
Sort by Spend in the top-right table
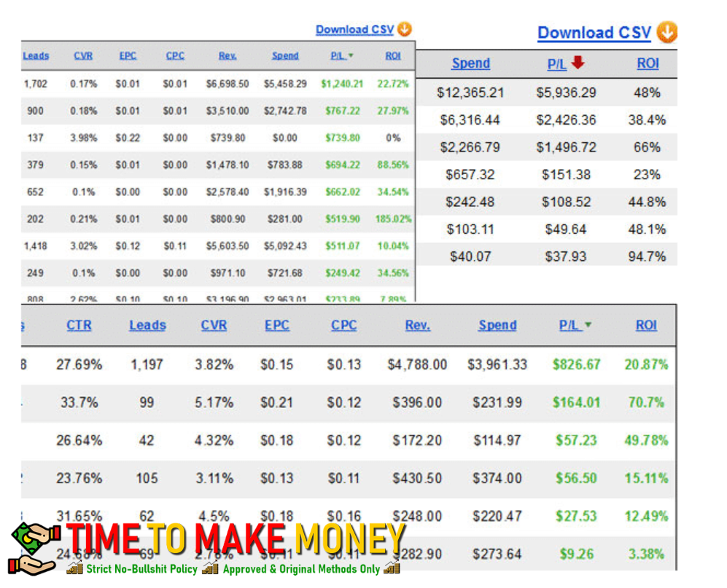[470, 63]
